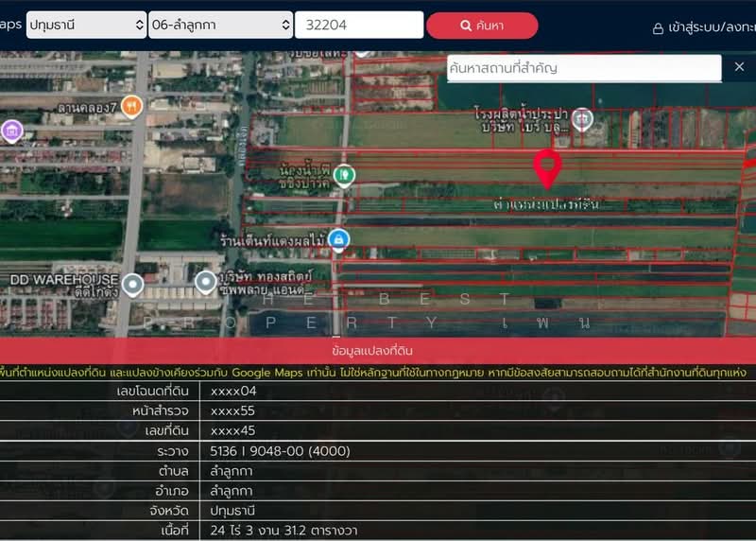Click the area value 24 ไร่ 3 งาน 31.2 ตารางวา
The height and width of the screenshot is (541, 756).
coord(284,531)
